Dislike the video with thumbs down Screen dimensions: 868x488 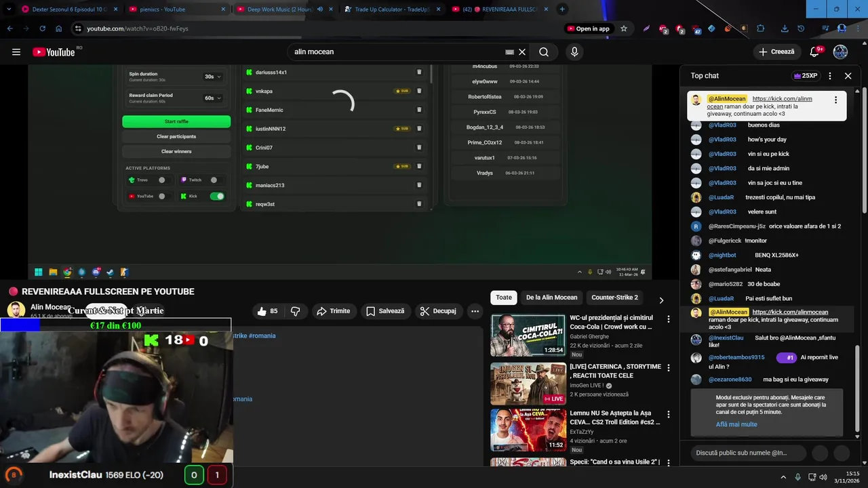pyautogui.click(x=295, y=311)
